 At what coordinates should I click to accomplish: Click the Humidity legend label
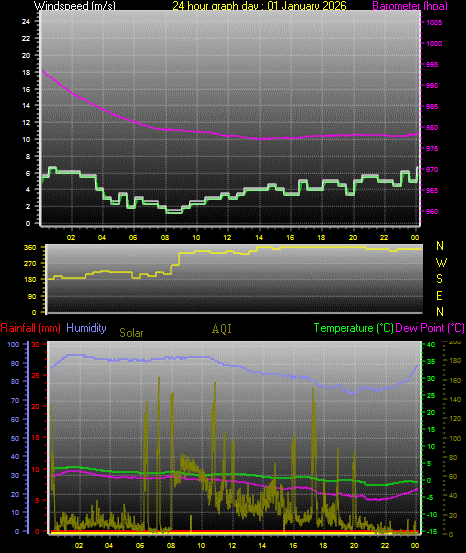coord(86,328)
